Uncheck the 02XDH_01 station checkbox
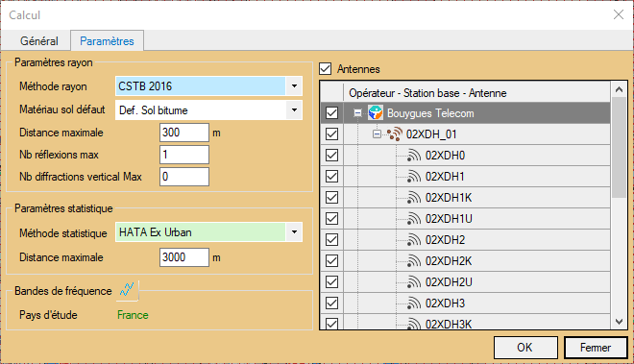634x364 pixels. (x=332, y=133)
